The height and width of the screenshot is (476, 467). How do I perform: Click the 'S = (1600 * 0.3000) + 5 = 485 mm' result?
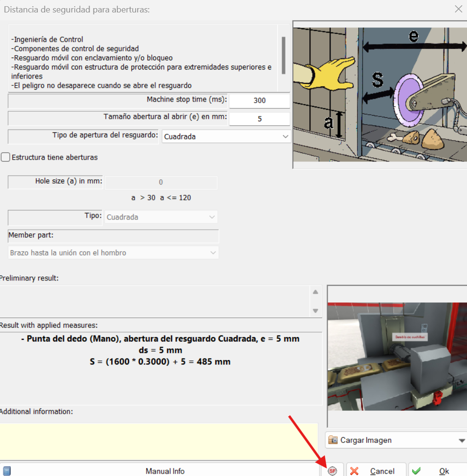(x=160, y=361)
